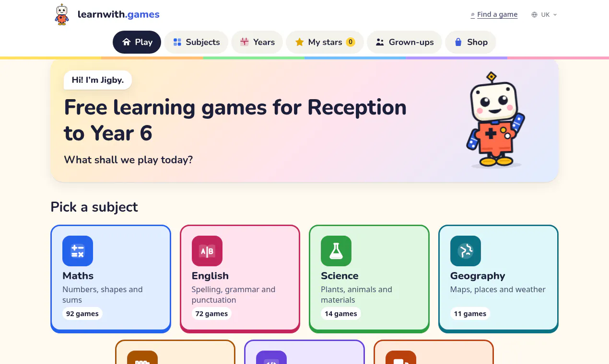Click the globe icon next to UK
Screen dimensions: 609x364
[534, 15]
